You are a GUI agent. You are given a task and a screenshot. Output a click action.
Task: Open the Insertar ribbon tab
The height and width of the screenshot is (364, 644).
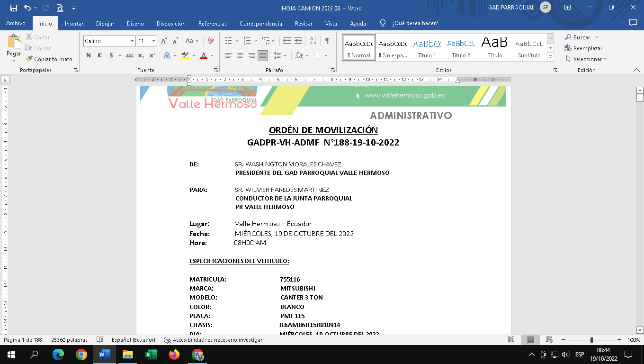point(74,23)
